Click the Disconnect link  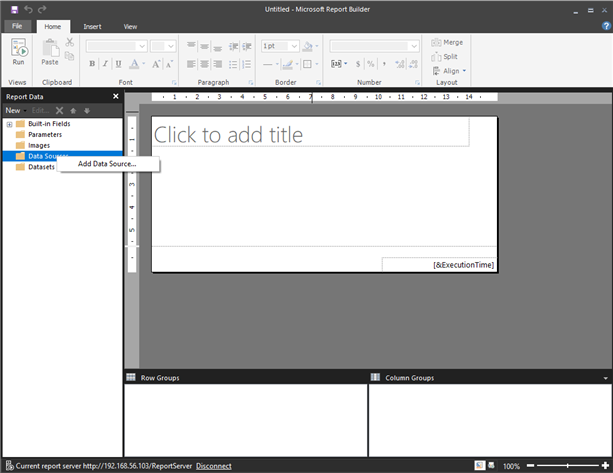pyautogui.click(x=213, y=466)
